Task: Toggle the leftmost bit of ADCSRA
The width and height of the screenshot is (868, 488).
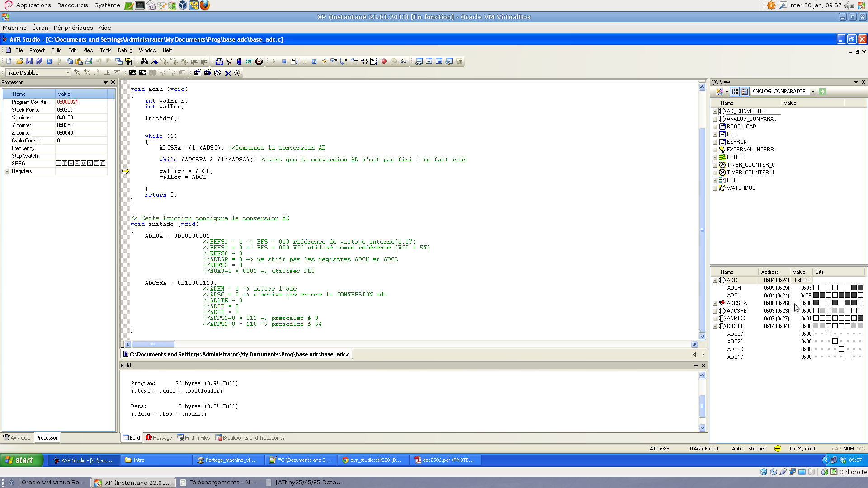Action: [816, 303]
